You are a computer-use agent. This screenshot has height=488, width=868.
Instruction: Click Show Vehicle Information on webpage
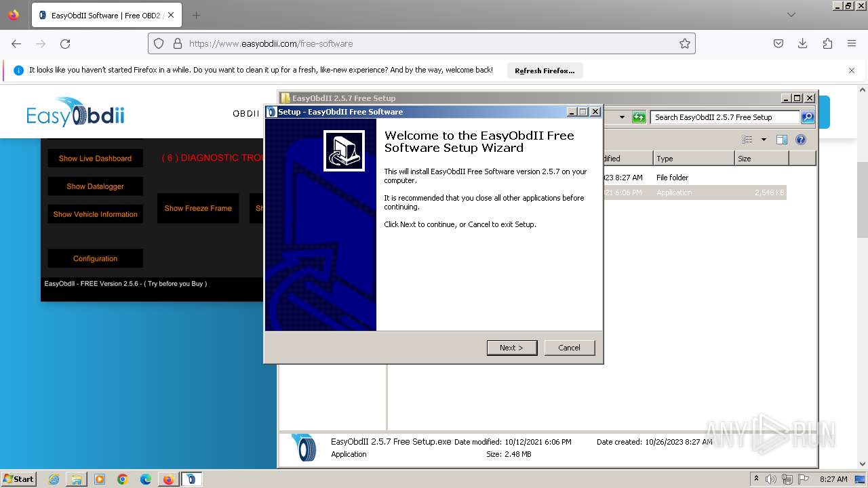(95, 214)
